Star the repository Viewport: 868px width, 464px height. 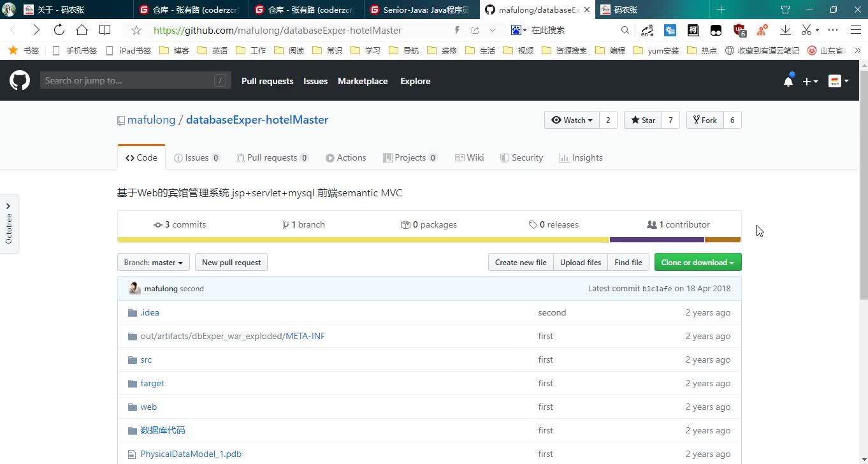[x=642, y=120]
